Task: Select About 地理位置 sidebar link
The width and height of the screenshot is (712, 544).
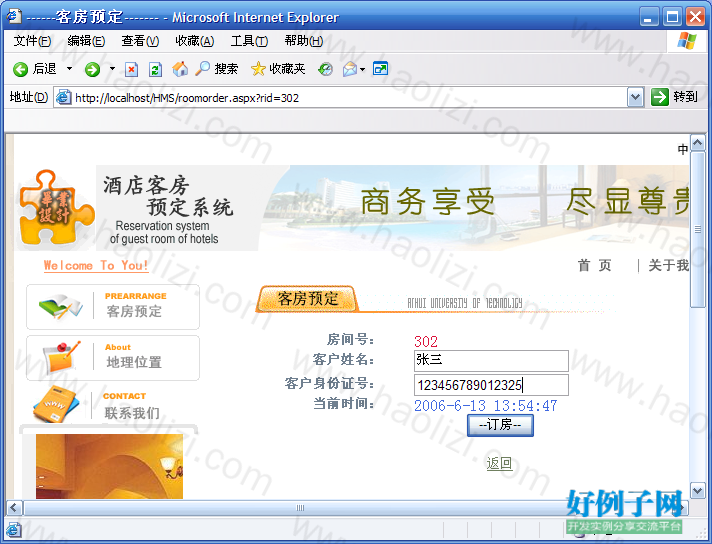Action: [113, 358]
